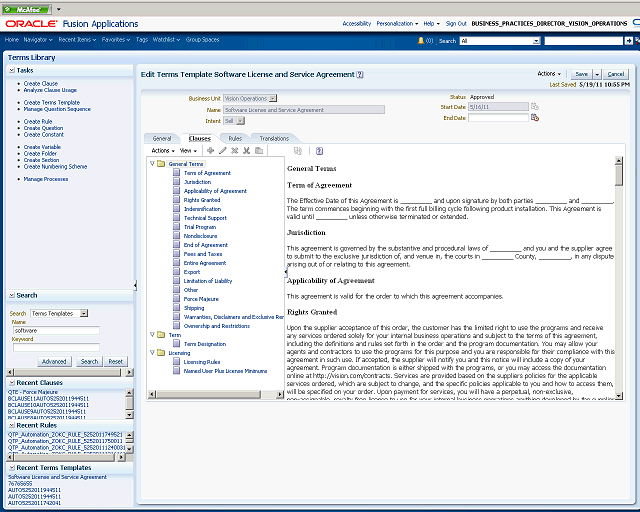Collapse the left task pane splitter arrow
This screenshot has width=640, height=512.
(x=135, y=285)
